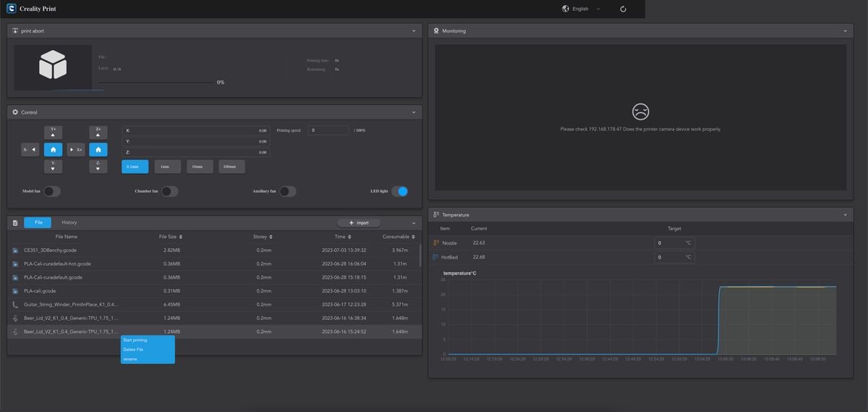Screen dimensions: 868x412
Task: Click the Nozzle target temperature field
Action: tap(674, 243)
